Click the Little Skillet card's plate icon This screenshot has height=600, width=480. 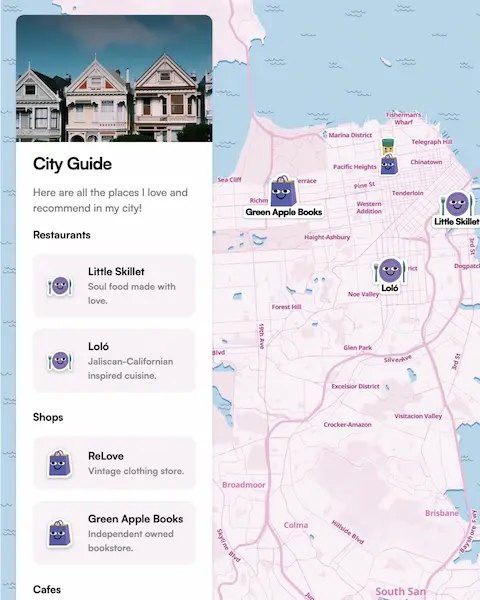60,286
